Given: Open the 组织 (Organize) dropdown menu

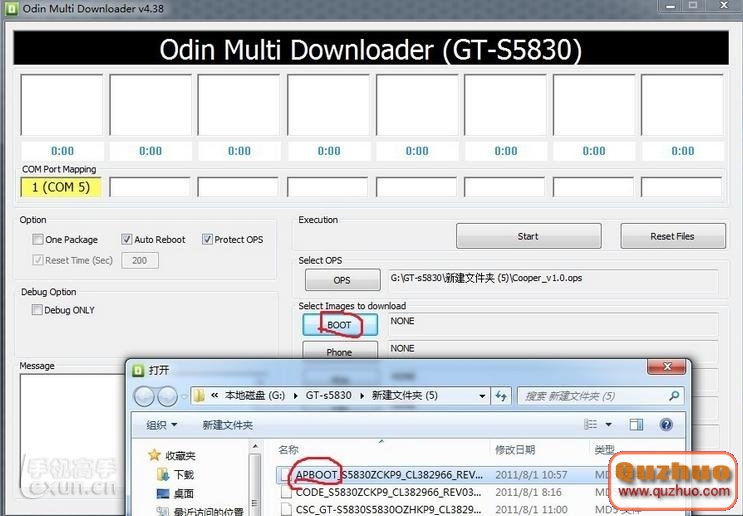Looking at the screenshot, I should [161, 425].
